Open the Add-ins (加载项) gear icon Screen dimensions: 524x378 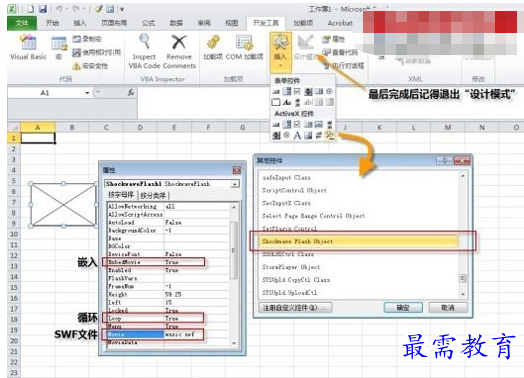[x=213, y=47]
